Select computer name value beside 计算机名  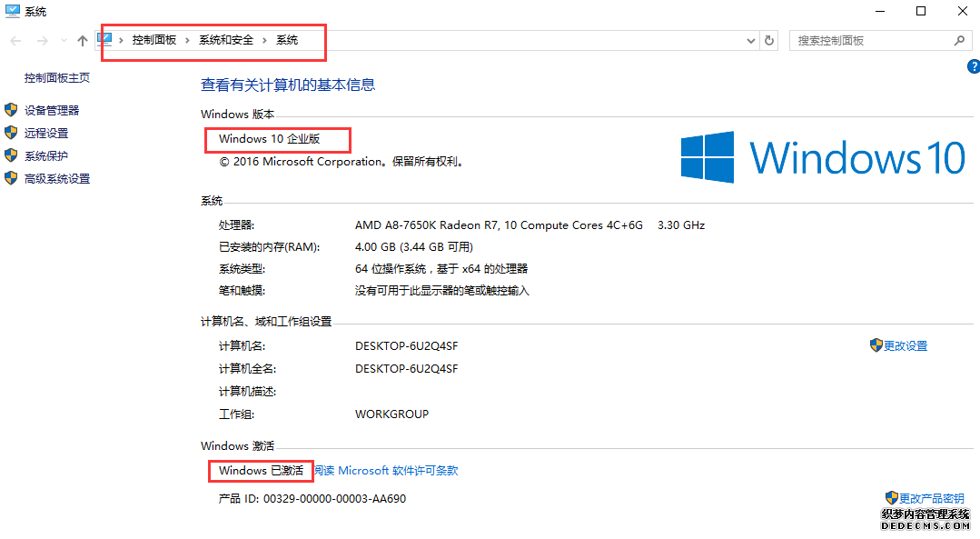coord(406,345)
